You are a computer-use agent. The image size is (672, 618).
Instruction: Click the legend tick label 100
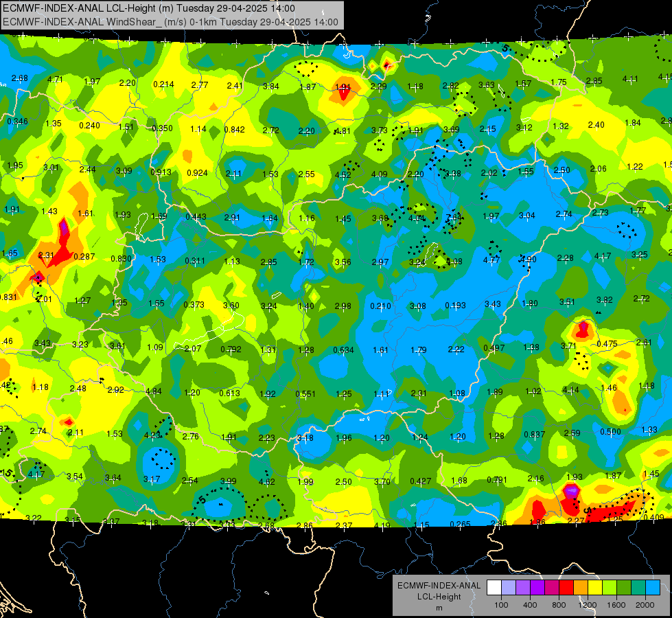click(501, 605)
